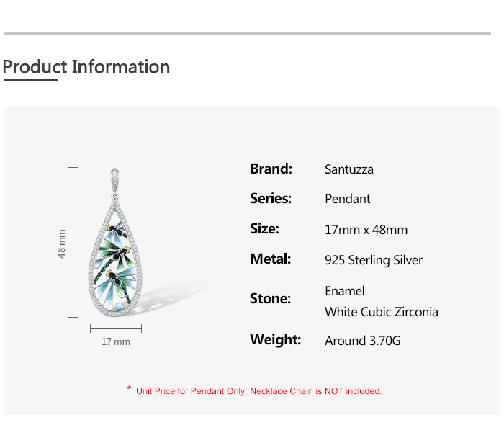Image resolution: width=504 pixels, height=443 pixels.
Task: Click the 17 mm width dimension label
Action: pyautogui.click(x=116, y=341)
